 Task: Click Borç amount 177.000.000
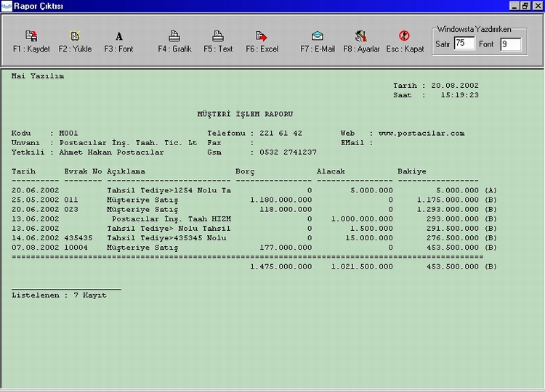(286, 248)
